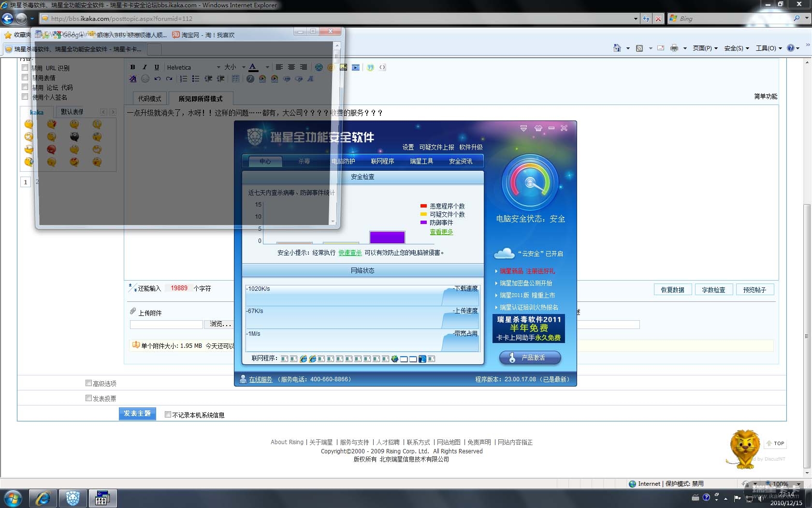Switch to the 联网程序 tab in Rising
The height and width of the screenshot is (508, 812).
[382, 161]
